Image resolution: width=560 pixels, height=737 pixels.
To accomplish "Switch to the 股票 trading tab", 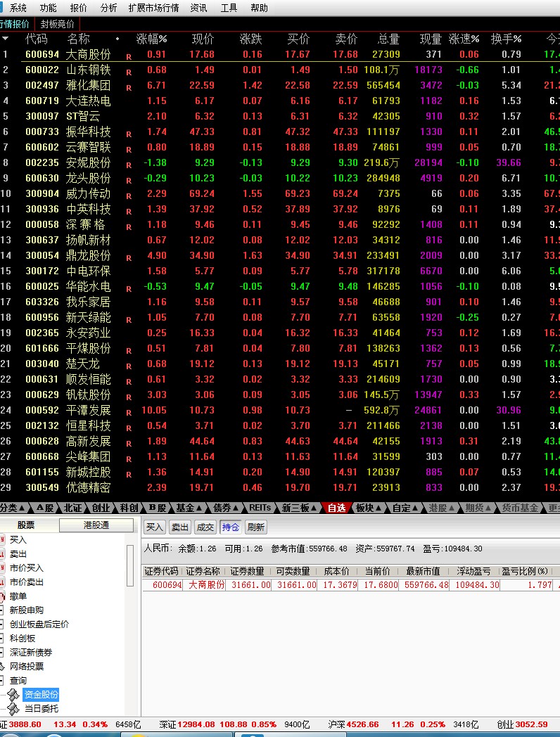I will (x=26, y=525).
